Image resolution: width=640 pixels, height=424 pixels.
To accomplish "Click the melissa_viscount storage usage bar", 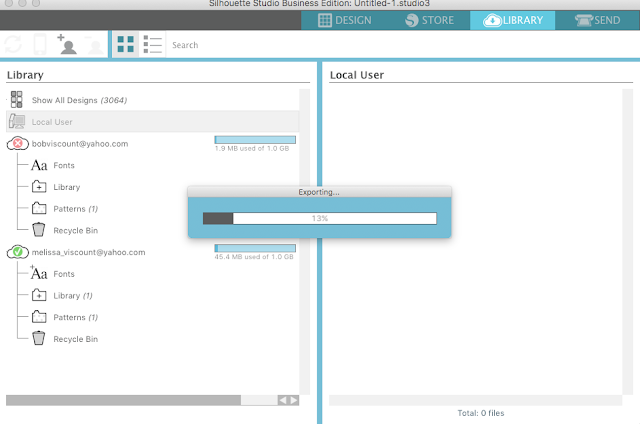I will click(255, 248).
